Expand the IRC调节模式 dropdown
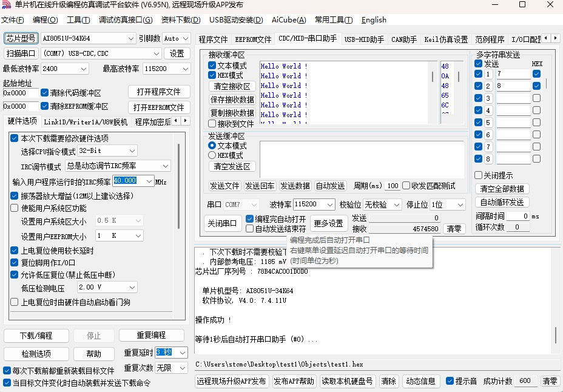 tap(166, 166)
